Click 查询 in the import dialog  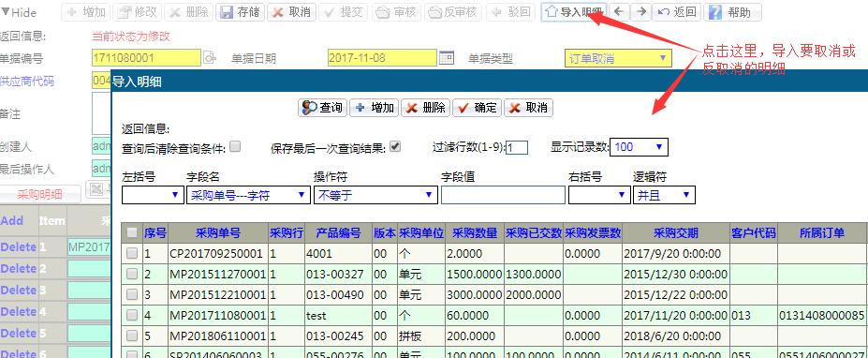pos(323,108)
